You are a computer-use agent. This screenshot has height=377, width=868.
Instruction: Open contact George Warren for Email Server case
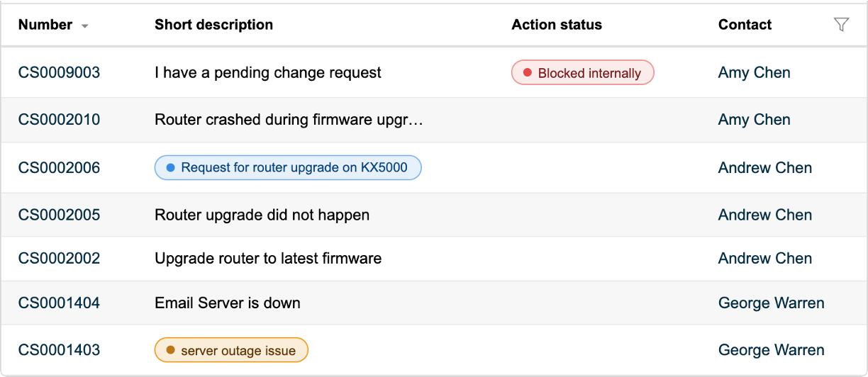click(x=771, y=303)
